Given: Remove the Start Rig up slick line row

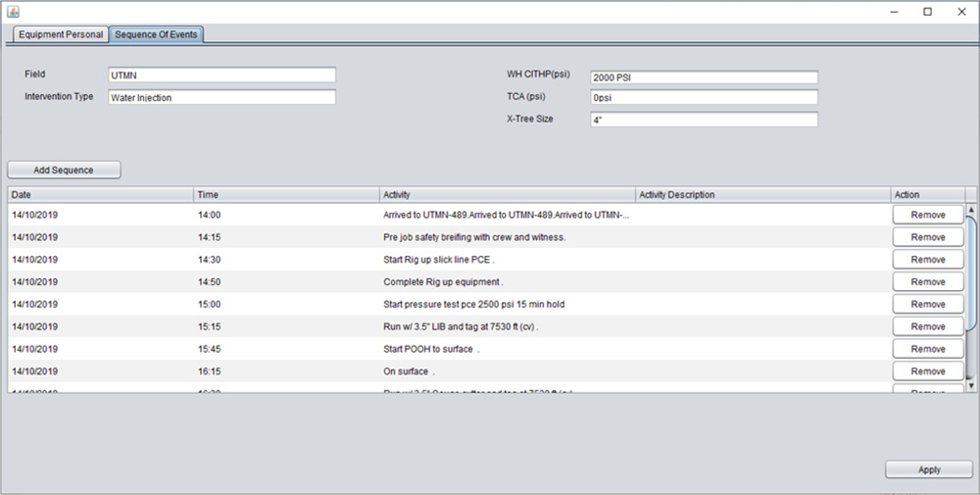Looking at the screenshot, I should [x=927, y=260].
